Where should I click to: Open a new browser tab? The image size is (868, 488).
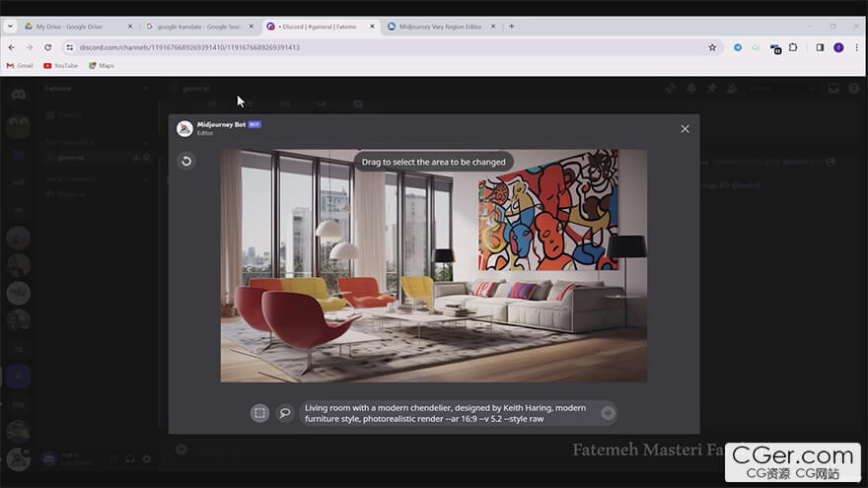tap(511, 27)
